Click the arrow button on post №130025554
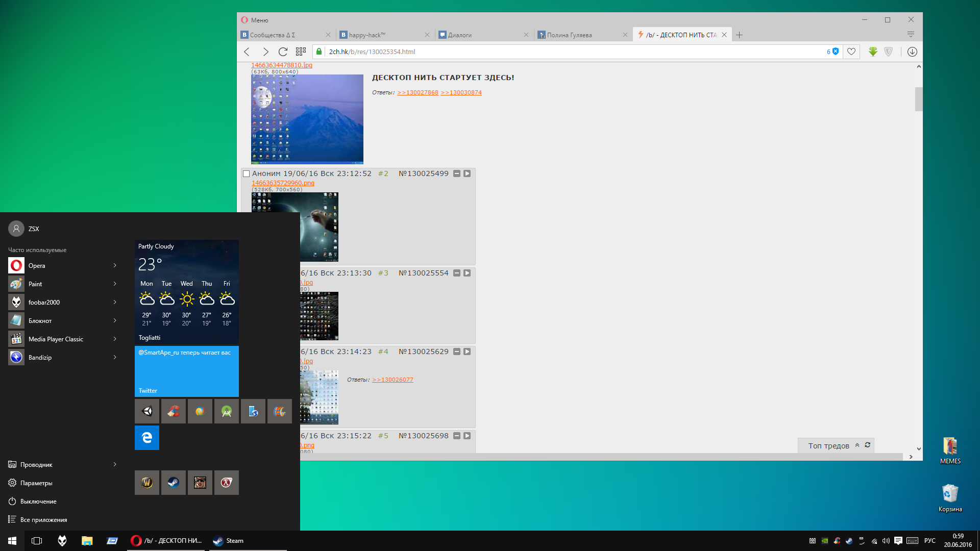980x551 pixels. click(x=467, y=273)
